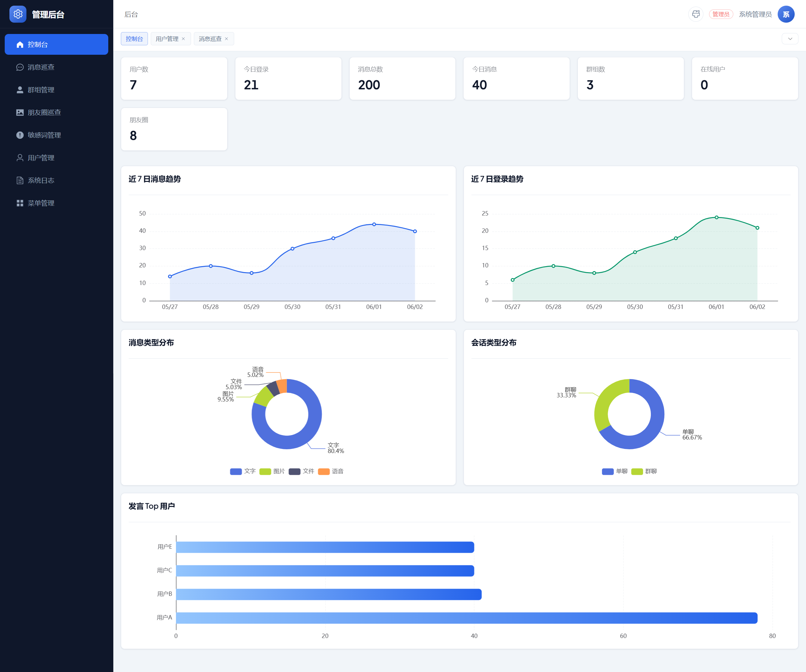
Task: Open 朋友圈巡查 via its picture icon
Action: [x=20, y=112]
